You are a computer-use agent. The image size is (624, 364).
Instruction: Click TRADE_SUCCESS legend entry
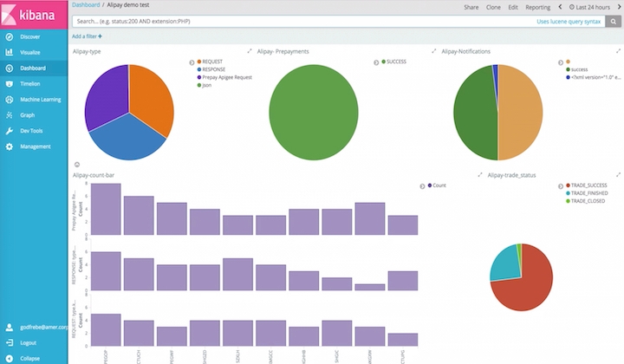pos(587,185)
